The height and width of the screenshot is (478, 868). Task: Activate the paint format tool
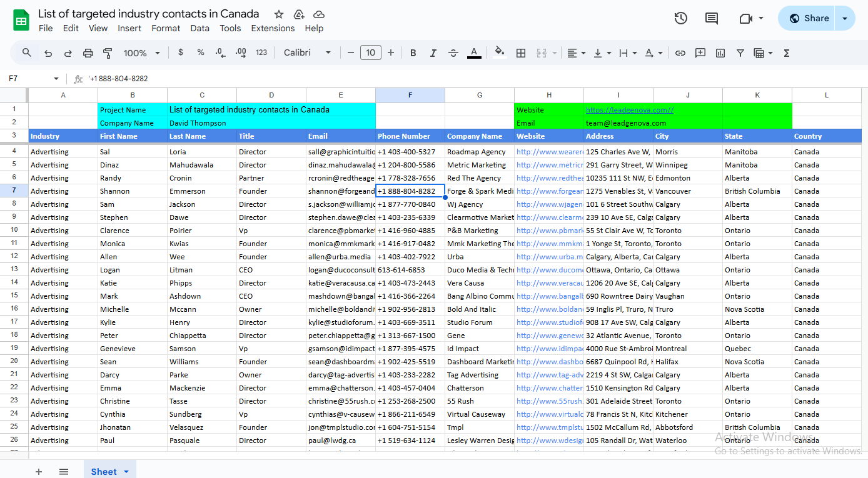pos(108,53)
